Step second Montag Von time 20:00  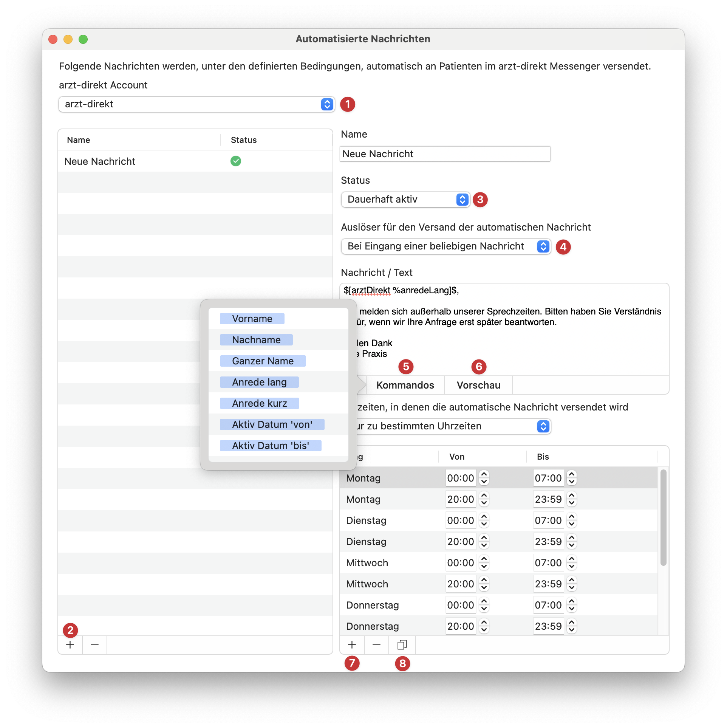tap(484, 499)
